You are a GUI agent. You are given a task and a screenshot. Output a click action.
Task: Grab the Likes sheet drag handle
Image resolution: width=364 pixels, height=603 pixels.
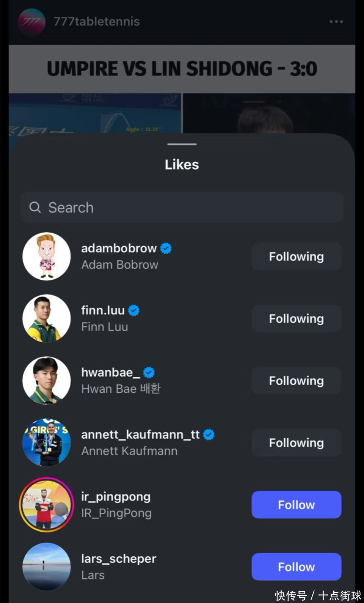click(x=182, y=144)
